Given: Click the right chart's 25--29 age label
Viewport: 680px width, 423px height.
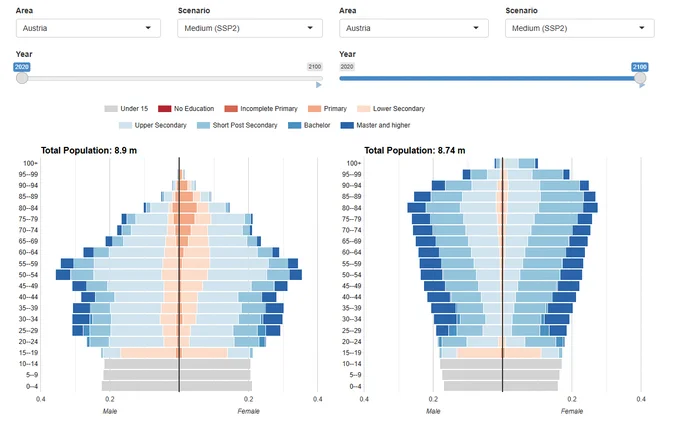Looking at the screenshot, I should (x=352, y=331).
